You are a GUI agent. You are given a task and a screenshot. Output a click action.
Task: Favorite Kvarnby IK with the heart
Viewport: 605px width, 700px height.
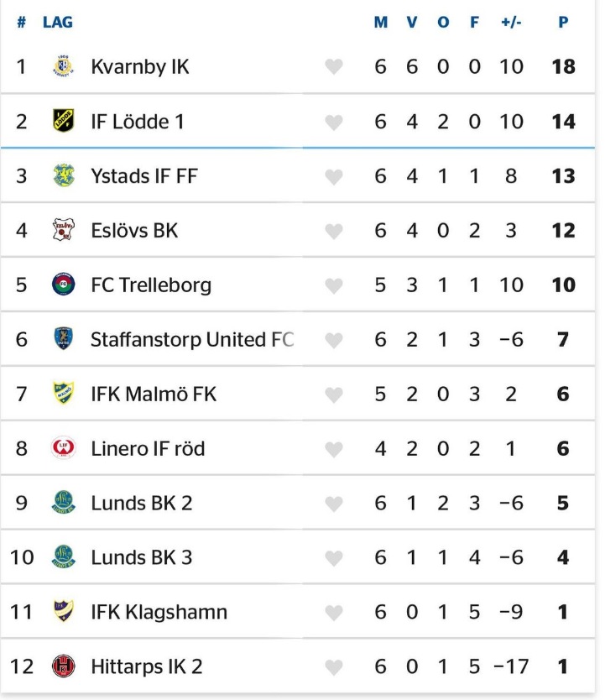[x=334, y=67]
